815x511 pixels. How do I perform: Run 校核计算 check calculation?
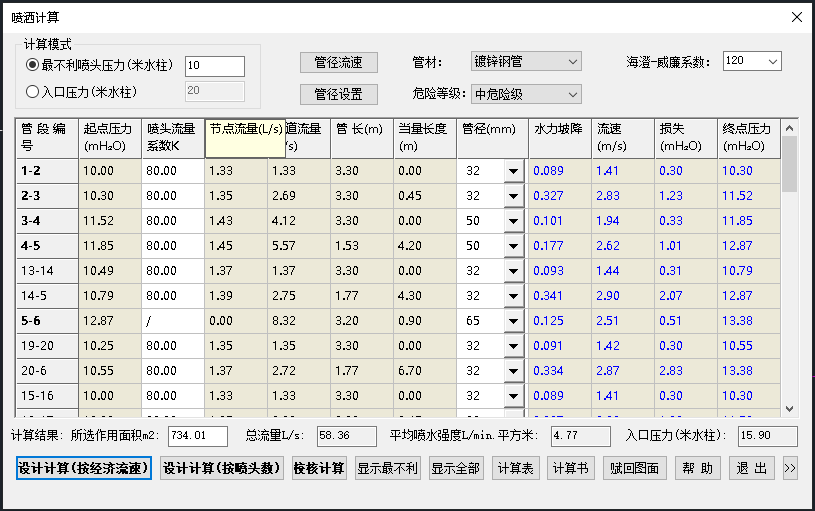(319, 469)
